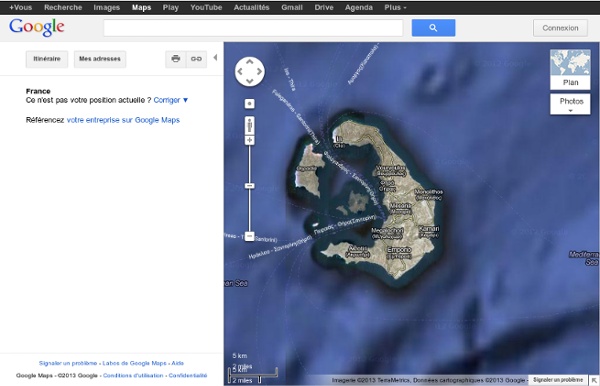Click the link chain icon

tap(196, 59)
